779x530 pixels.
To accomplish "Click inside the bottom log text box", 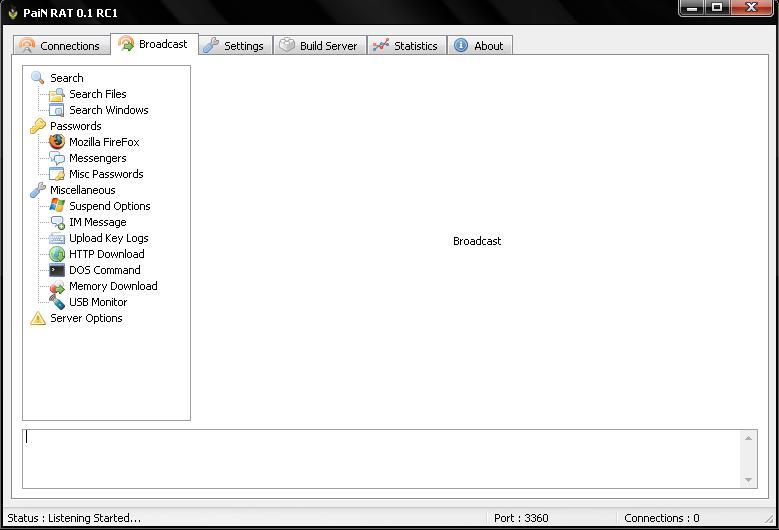I will point(382,458).
